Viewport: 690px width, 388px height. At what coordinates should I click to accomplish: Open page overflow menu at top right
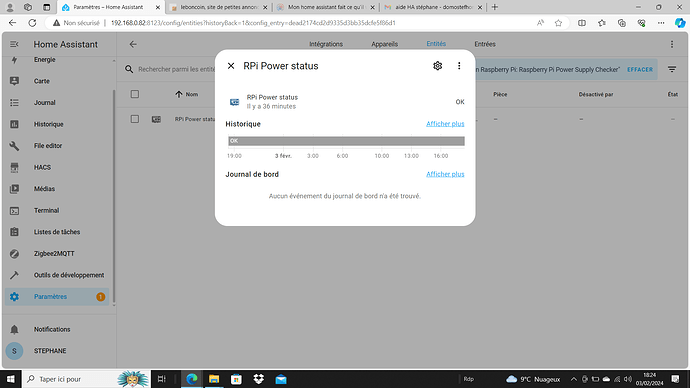tap(672, 44)
